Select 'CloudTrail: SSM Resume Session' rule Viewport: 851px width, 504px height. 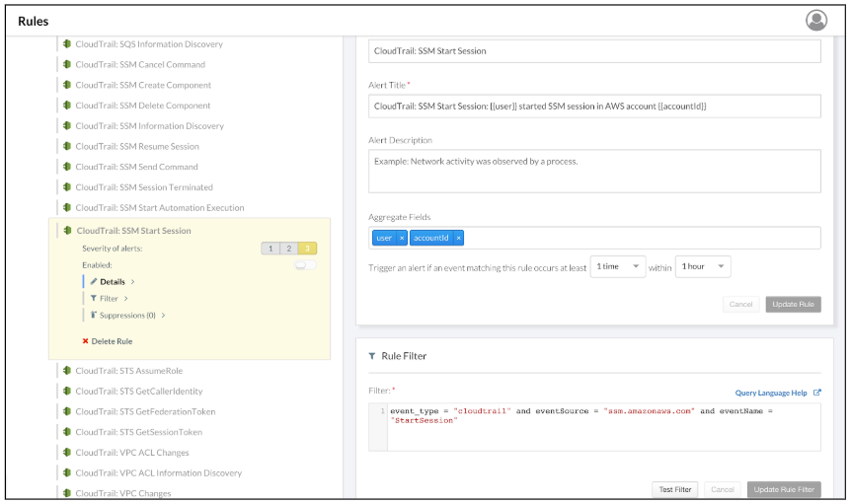(x=137, y=147)
